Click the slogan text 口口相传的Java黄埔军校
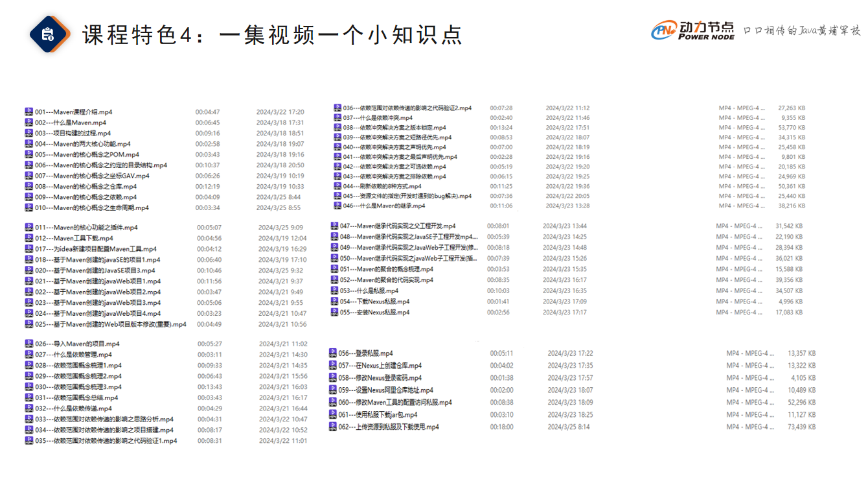Image resolution: width=868 pixels, height=485 pixels. (801, 30)
